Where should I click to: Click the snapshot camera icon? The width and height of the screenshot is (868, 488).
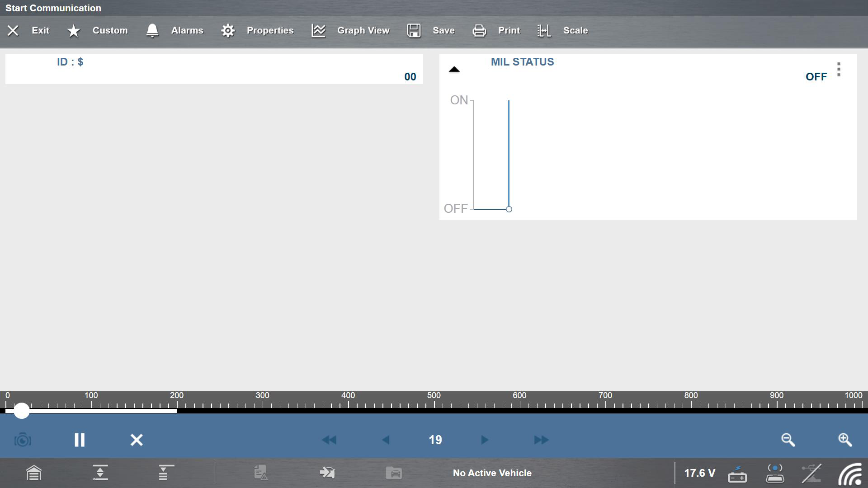(x=23, y=440)
